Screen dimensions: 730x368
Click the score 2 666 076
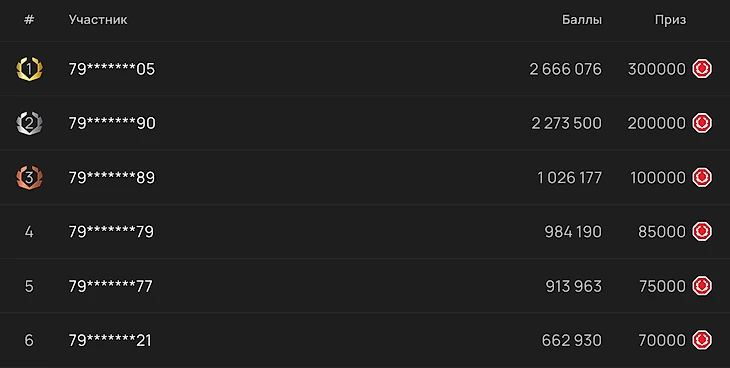point(566,69)
